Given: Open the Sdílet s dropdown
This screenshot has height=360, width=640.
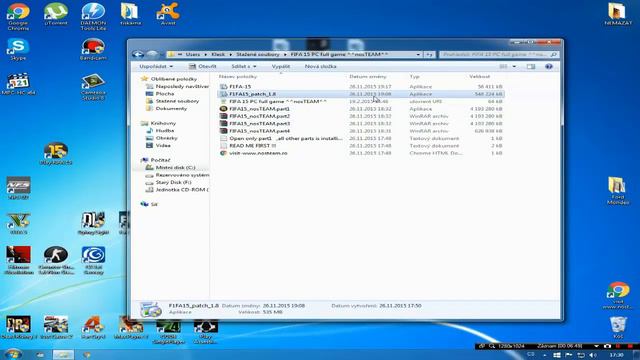Looking at the screenshot, I should click(244, 66).
